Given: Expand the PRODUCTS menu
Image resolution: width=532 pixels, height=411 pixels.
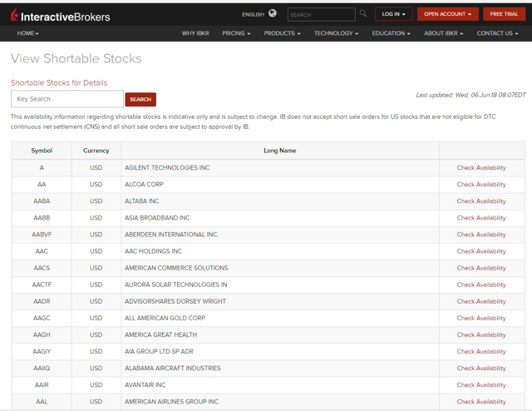Looking at the screenshot, I should (x=282, y=33).
